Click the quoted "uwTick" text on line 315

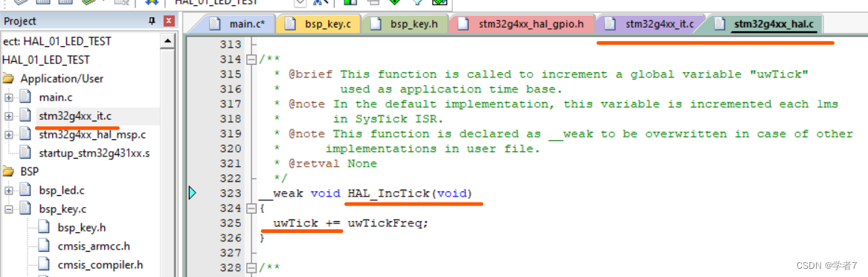click(779, 74)
